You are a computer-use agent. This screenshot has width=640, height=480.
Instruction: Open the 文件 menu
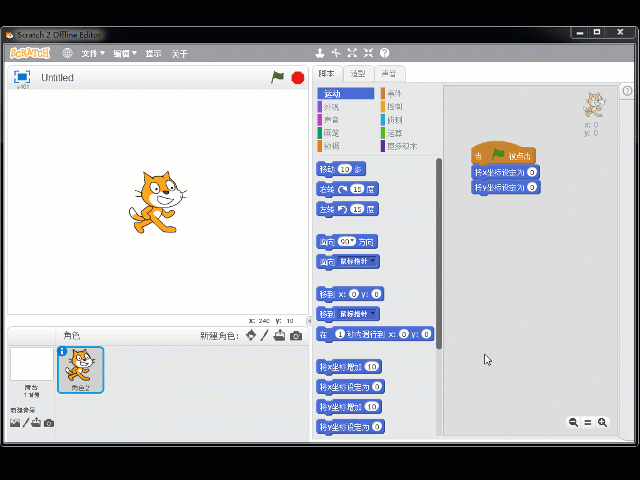pyautogui.click(x=93, y=53)
